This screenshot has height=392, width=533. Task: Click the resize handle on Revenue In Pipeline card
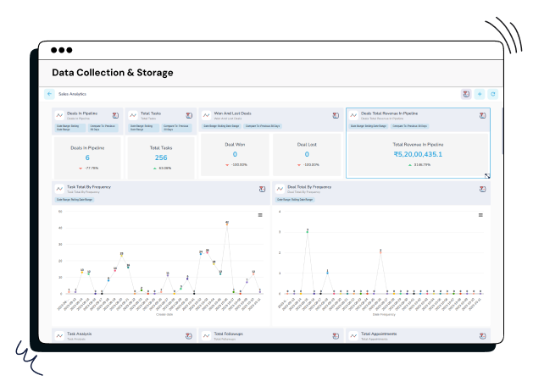[x=487, y=175]
